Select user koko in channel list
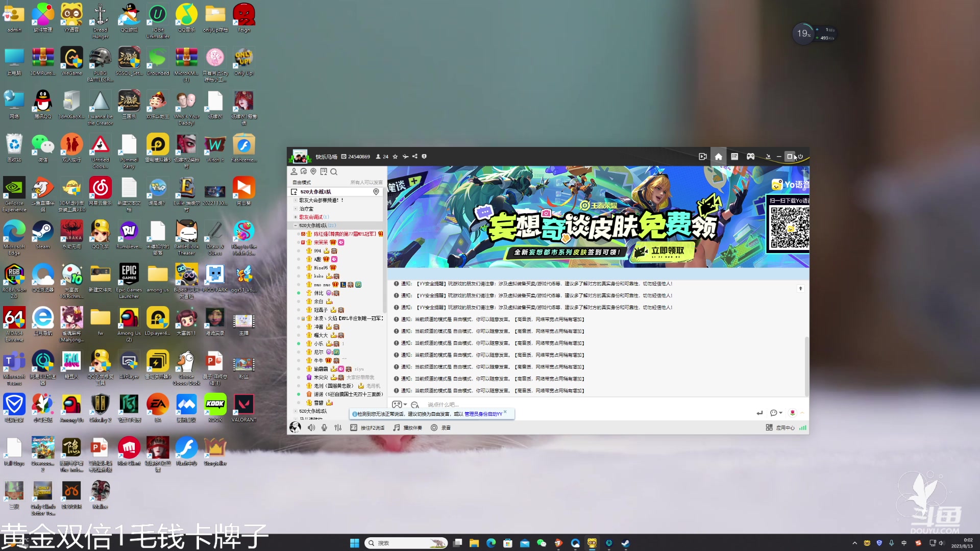Image resolution: width=980 pixels, height=551 pixels. [319, 276]
